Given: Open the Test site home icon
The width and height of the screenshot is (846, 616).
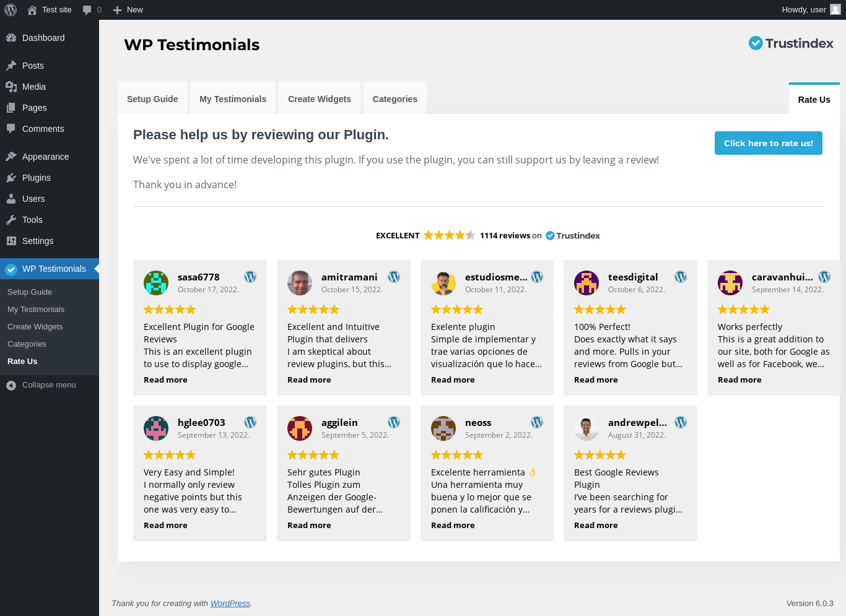Looking at the screenshot, I should pyautogui.click(x=32, y=10).
